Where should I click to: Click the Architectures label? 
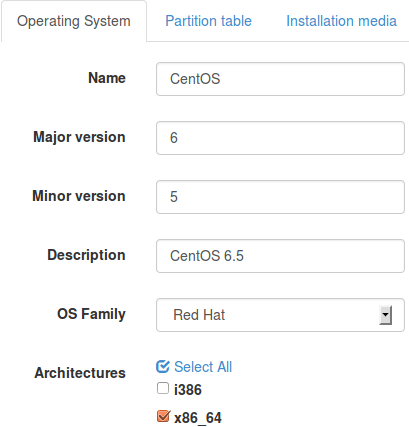[x=80, y=373]
